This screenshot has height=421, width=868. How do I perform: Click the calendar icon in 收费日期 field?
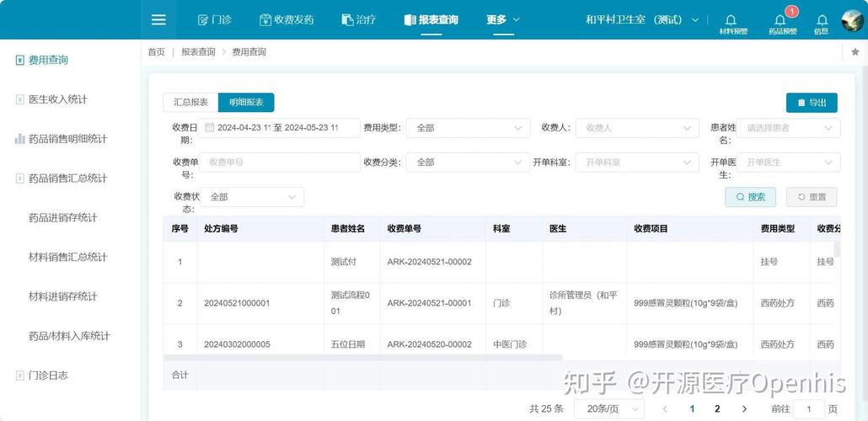209,128
